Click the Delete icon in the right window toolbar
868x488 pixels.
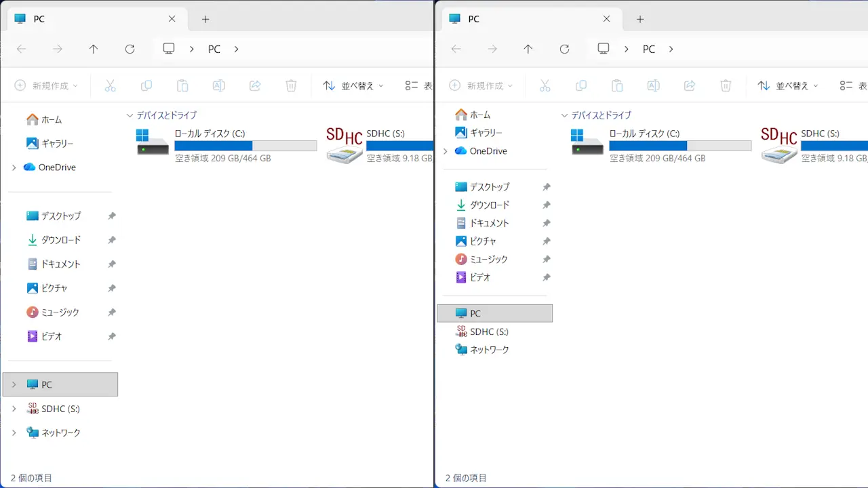[x=726, y=85]
